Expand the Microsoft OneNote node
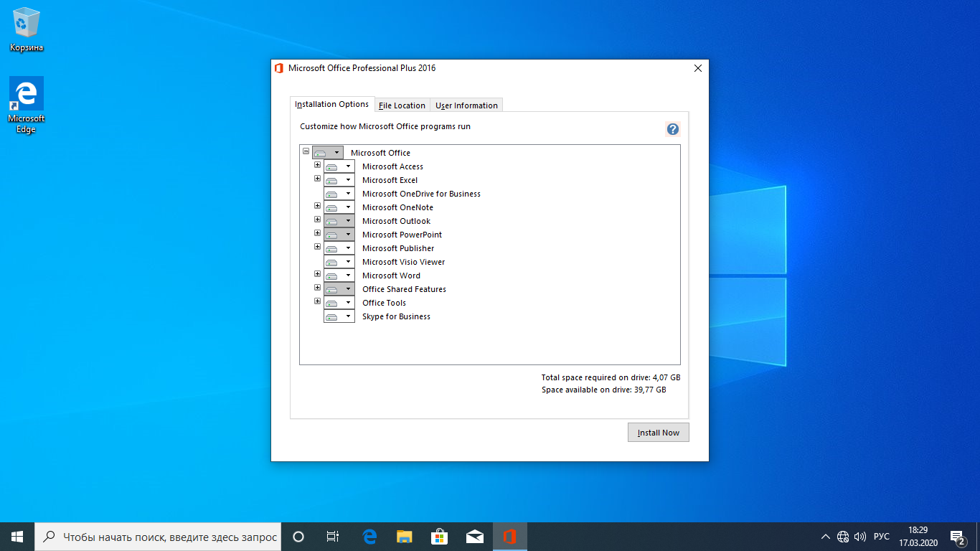The width and height of the screenshot is (980, 551). 317,206
